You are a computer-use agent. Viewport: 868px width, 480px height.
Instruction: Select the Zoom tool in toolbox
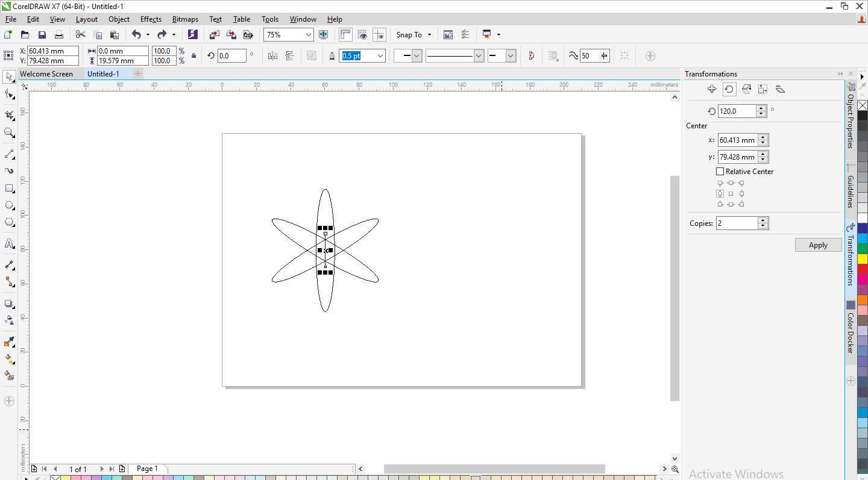(x=9, y=132)
